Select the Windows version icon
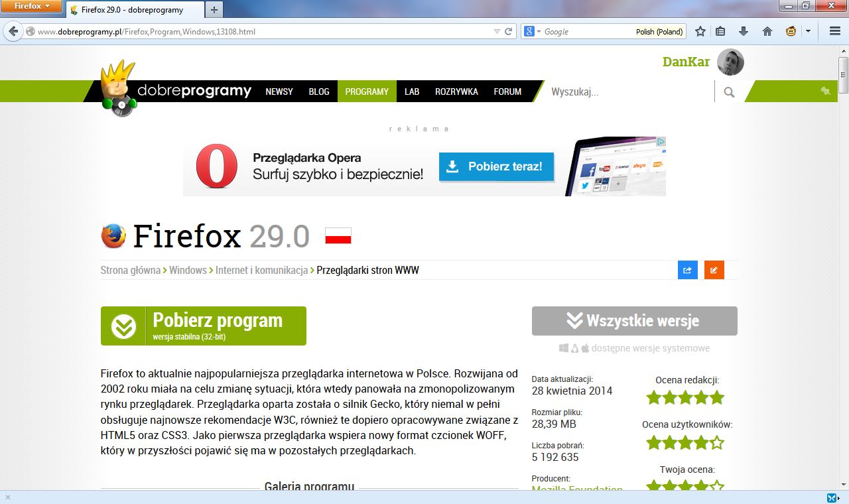This screenshot has width=849, height=504. [x=563, y=347]
